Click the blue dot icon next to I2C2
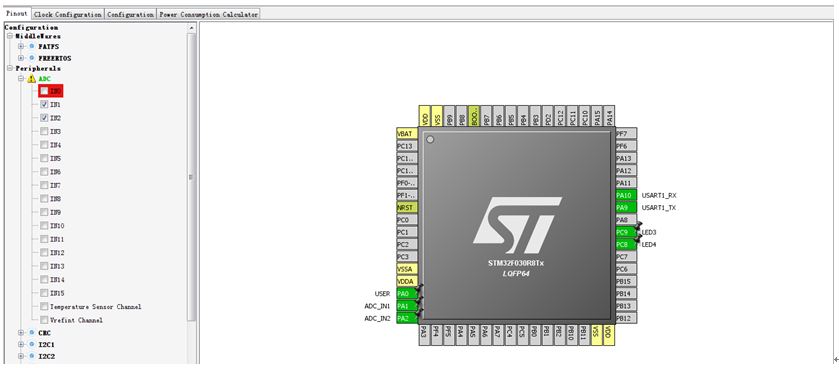 [32, 356]
